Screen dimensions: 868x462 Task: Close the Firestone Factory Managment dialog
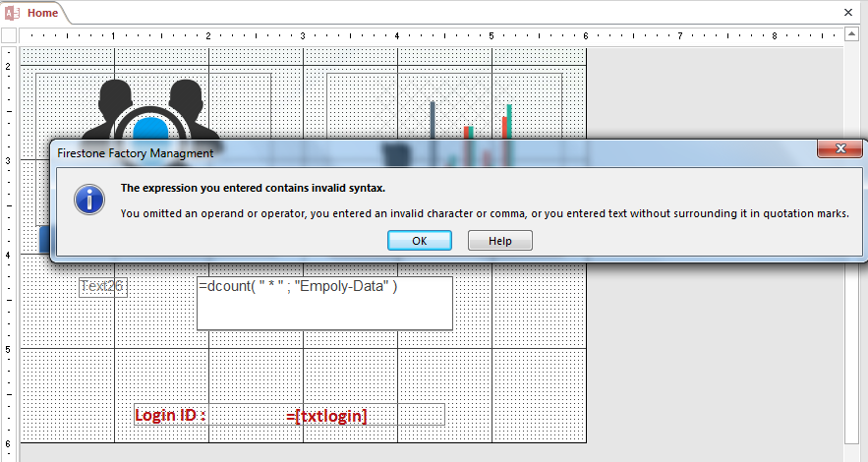coord(839,148)
